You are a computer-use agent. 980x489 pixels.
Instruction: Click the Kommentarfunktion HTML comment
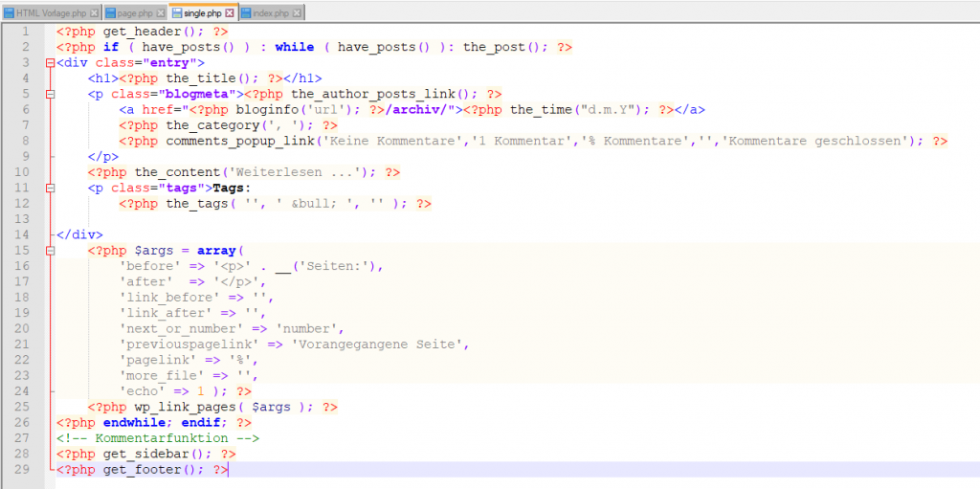click(x=158, y=437)
